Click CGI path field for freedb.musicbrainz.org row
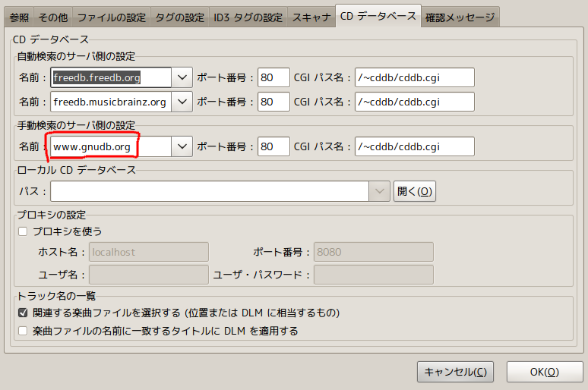 tap(415, 102)
